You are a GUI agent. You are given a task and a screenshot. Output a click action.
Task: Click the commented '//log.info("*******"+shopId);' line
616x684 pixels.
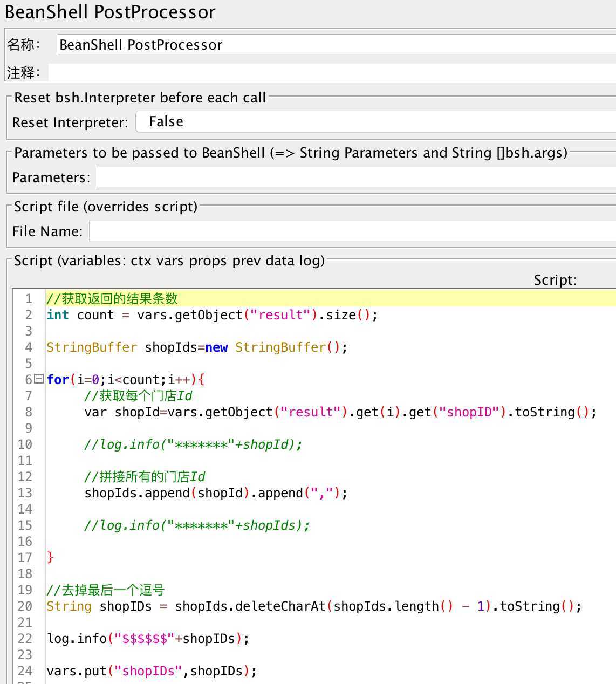pos(193,444)
